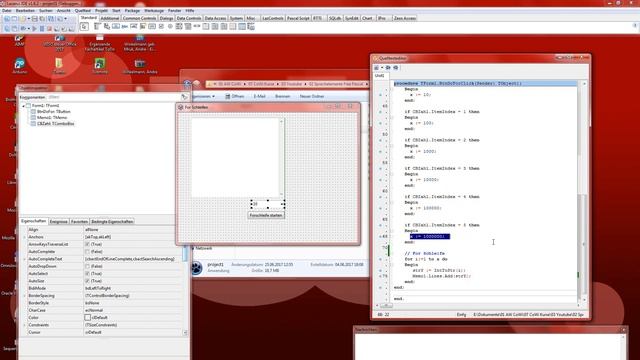This screenshot has width=640, height=360.
Task: Pick the TGroupBox component icon
Action: tap(206, 27)
